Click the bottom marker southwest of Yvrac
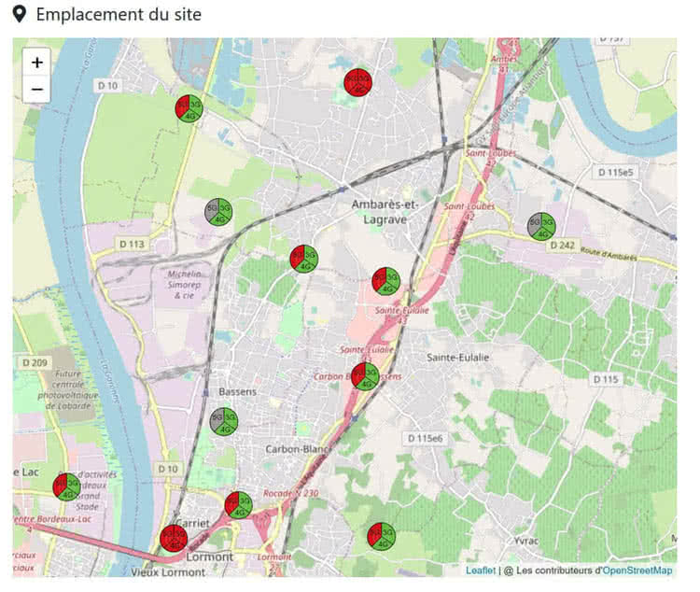Image resolution: width=700 pixels, height=592 pixels. coord(380,536)
